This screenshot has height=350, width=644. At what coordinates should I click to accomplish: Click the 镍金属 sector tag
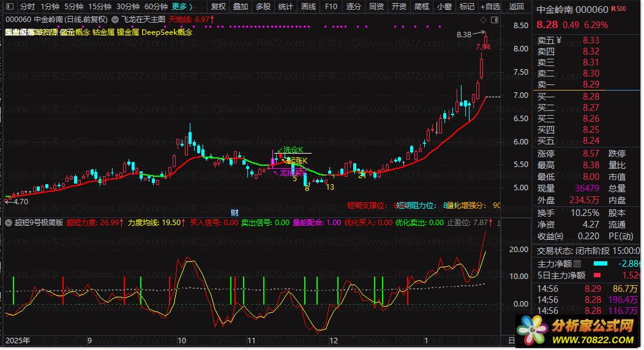click(x=128, y=32)
